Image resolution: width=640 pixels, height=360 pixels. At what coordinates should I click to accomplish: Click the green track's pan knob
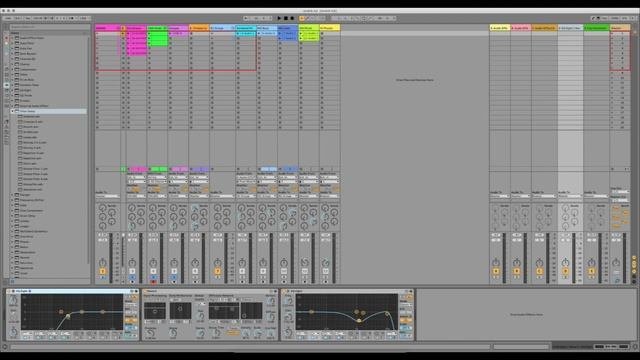[x=153, y=263]
